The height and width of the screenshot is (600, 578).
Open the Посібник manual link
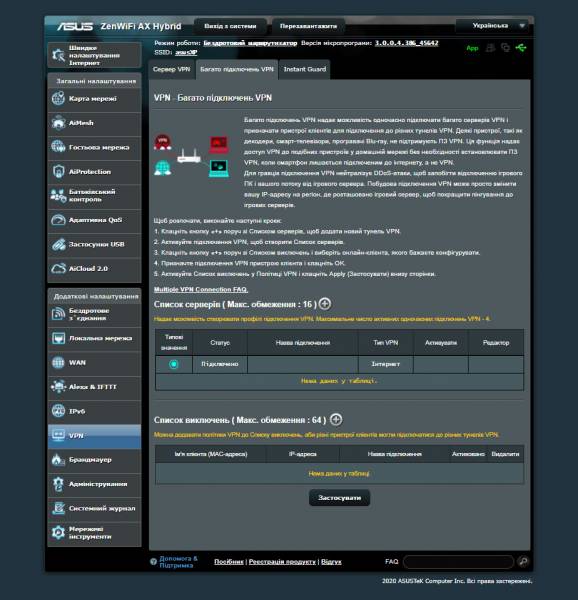pos(229,562)
